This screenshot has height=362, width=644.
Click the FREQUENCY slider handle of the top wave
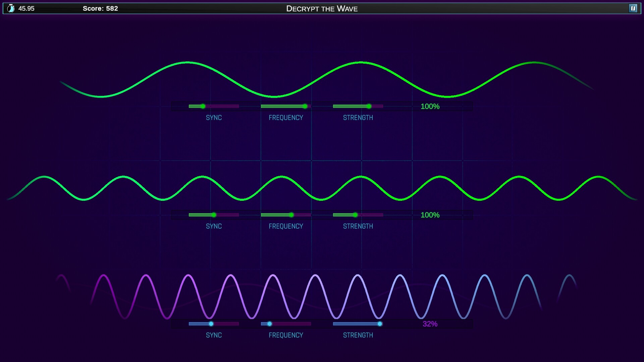[x=305, y=106]
